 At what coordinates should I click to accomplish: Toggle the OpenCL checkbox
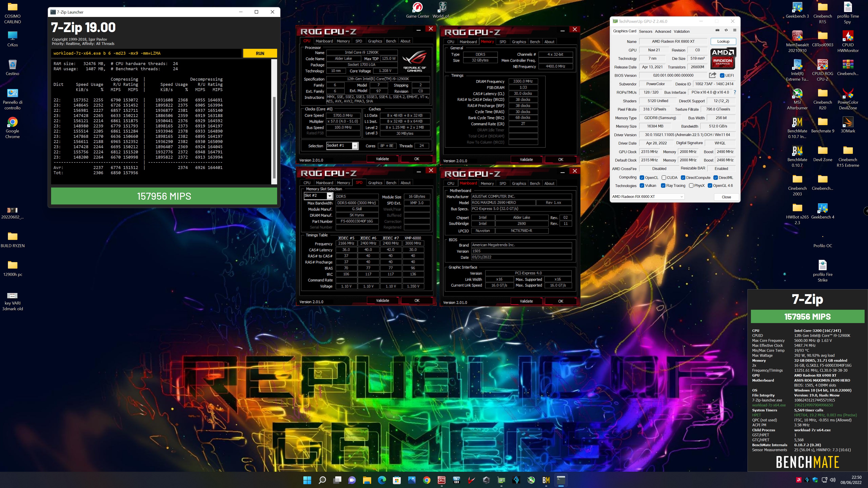pos(642,178)
